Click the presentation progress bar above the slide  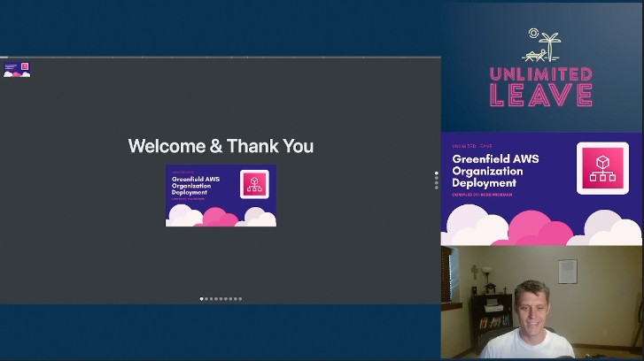pos(221,57)
